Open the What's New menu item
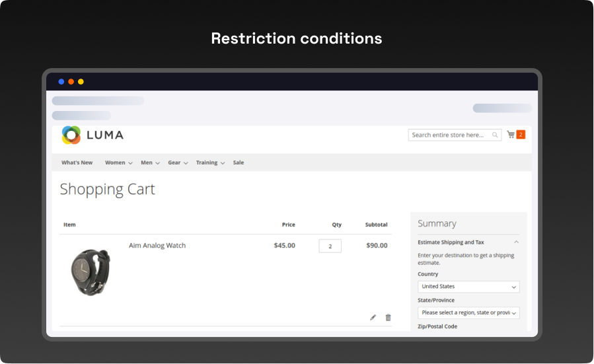Viewport: 594px width, 364px height. point(77,163)
